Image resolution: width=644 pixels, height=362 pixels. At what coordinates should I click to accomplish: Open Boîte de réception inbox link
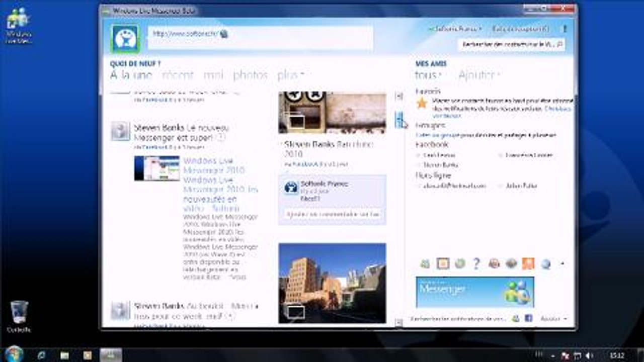coord(520,29)
